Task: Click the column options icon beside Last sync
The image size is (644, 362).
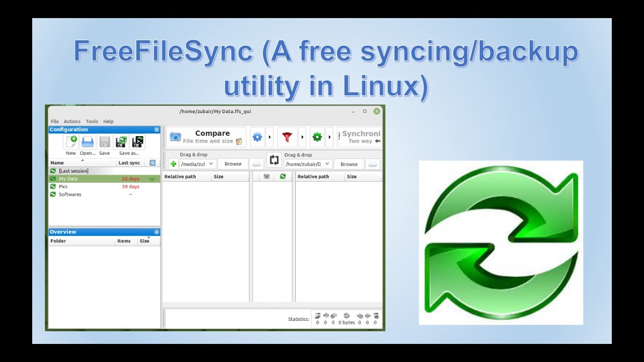Action: [x=152, y=163]
